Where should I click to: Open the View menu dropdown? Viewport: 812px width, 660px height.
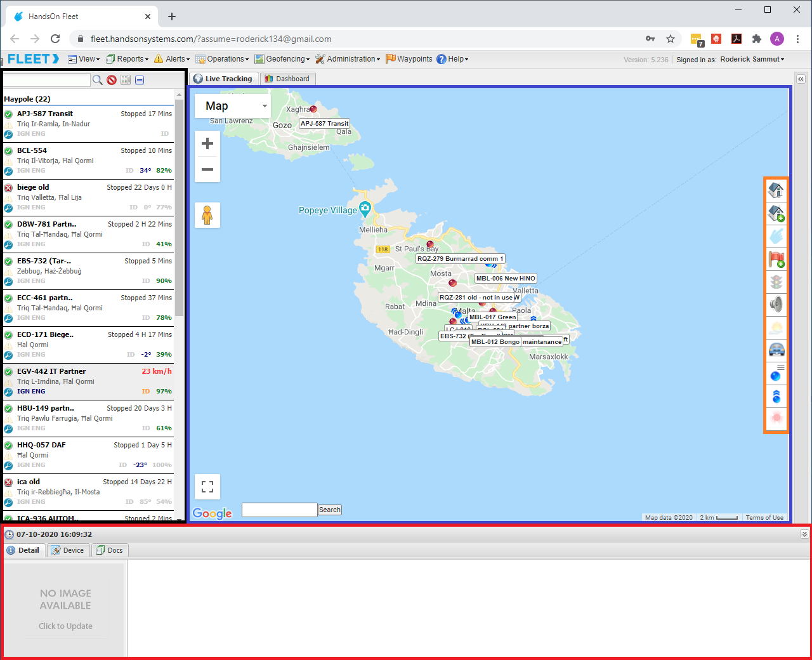84,59
